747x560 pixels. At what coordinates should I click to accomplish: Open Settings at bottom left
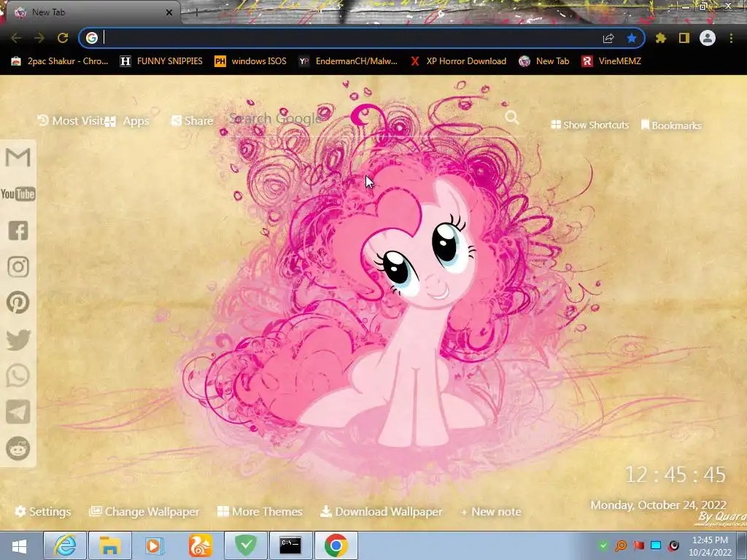(43, 512)
